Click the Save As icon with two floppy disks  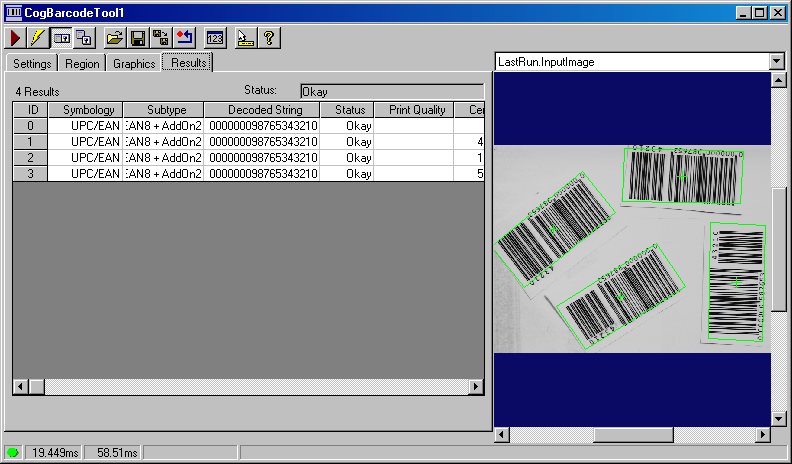pyautogui.click(x=161, y=38)
